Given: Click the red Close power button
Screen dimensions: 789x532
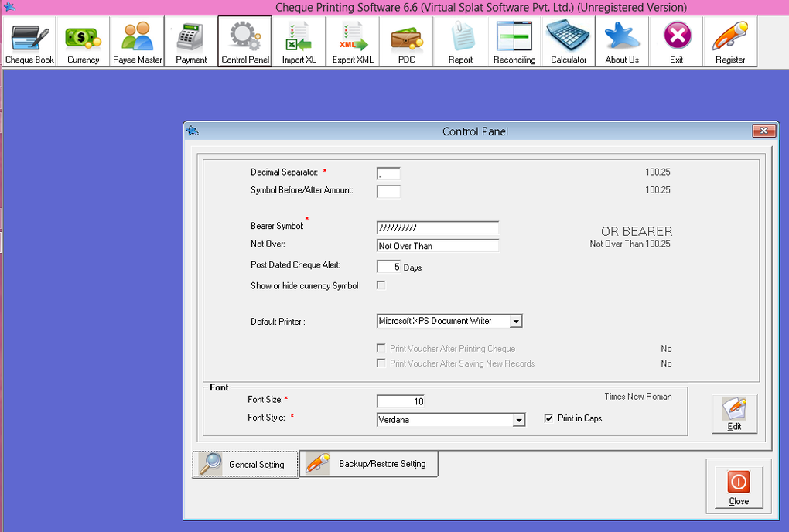Looking at the screenshot, I should click(738, 486).
